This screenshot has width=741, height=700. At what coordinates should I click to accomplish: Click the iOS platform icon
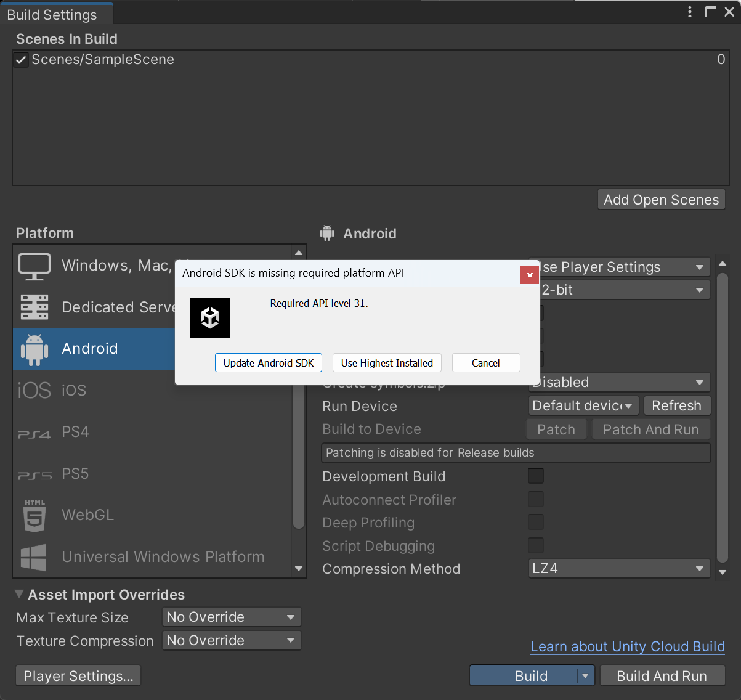tap(34, 390)
